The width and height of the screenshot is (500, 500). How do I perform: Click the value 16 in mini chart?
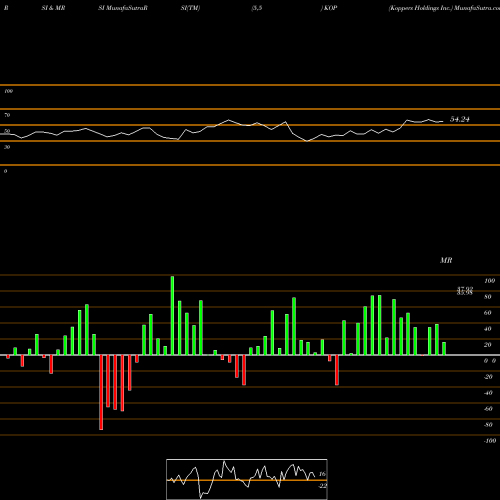(x=322, y=474)
